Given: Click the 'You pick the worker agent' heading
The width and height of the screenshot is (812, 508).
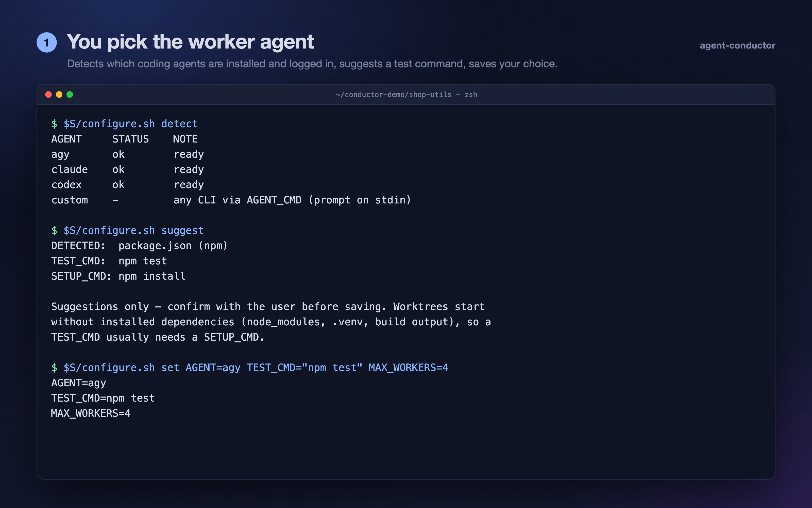Looking at the screenshot, I should (x=190, y=42).
